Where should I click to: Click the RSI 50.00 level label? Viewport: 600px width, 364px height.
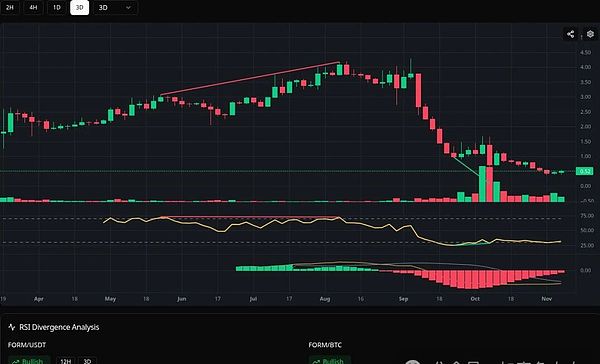pyautogui.click(x=587, y=230)
